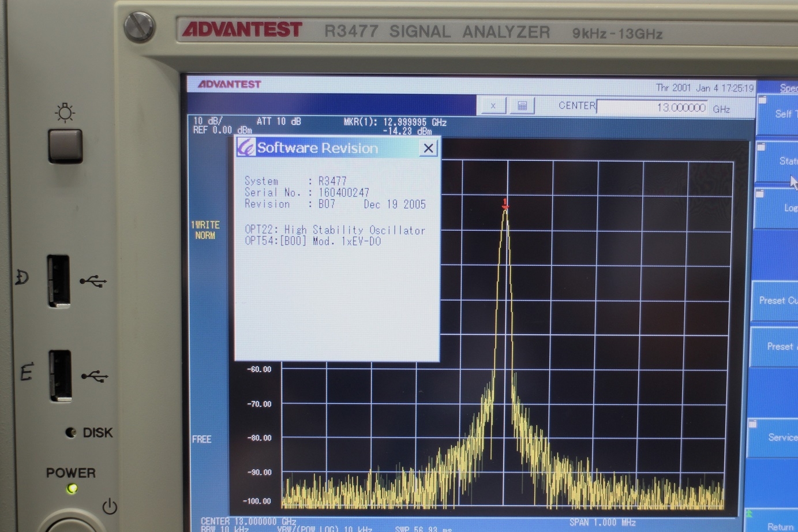Click the keypad calculator icon button
Screen dimensions: 798x532
[x=522, y=106]
